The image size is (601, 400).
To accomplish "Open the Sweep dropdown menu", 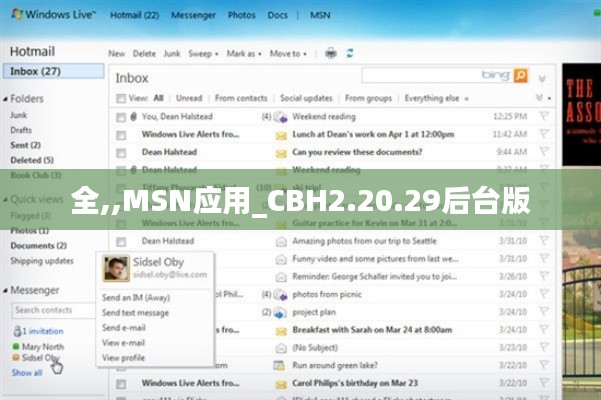I will (203, 53).
